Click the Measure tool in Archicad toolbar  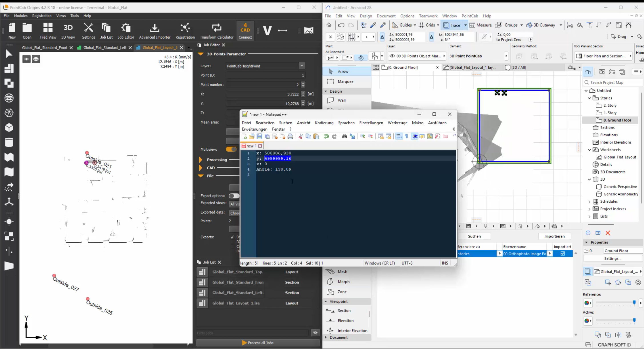coord(480,25)
